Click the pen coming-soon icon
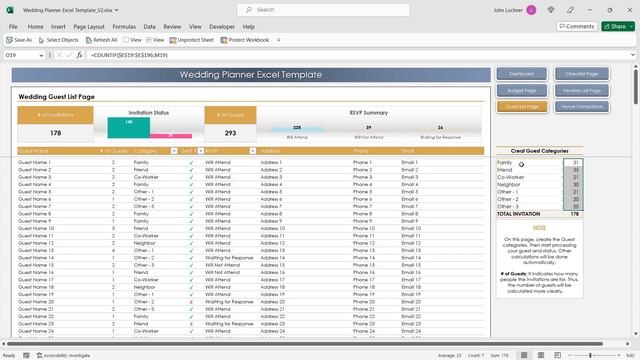Image resolution: width=640 pixels, height=360 pixels. [570, 10]
